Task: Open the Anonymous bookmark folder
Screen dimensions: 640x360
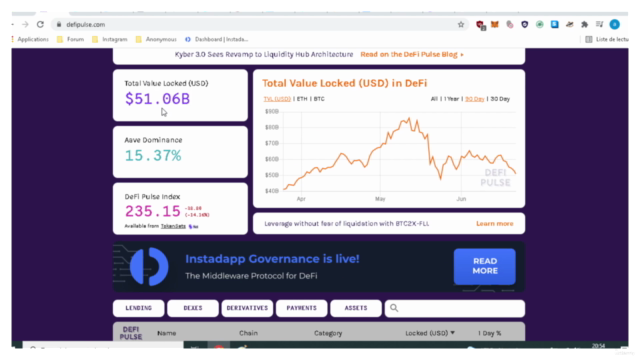Action: [x=156, y=39]
